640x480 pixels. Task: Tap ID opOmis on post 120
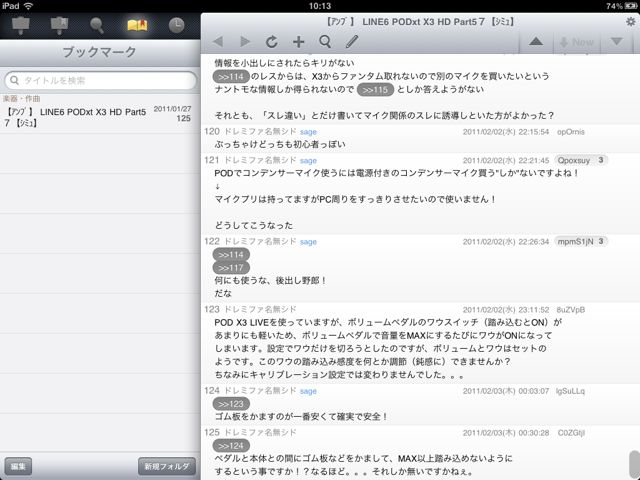571,132
